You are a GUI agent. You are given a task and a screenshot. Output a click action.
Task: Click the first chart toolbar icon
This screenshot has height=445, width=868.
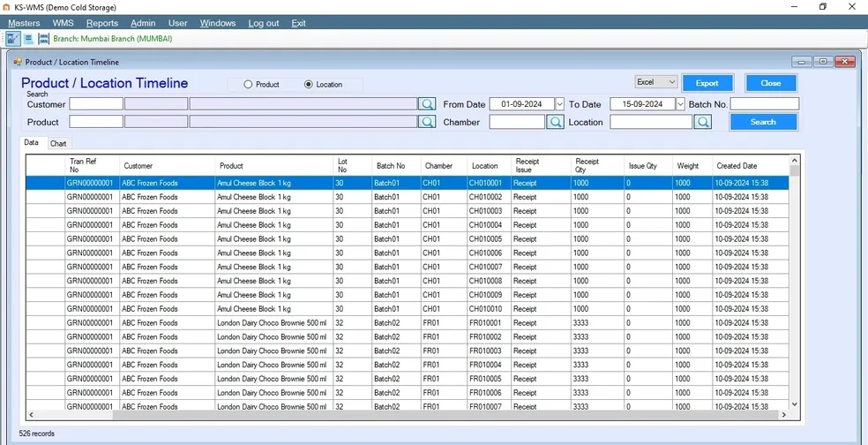13,39
